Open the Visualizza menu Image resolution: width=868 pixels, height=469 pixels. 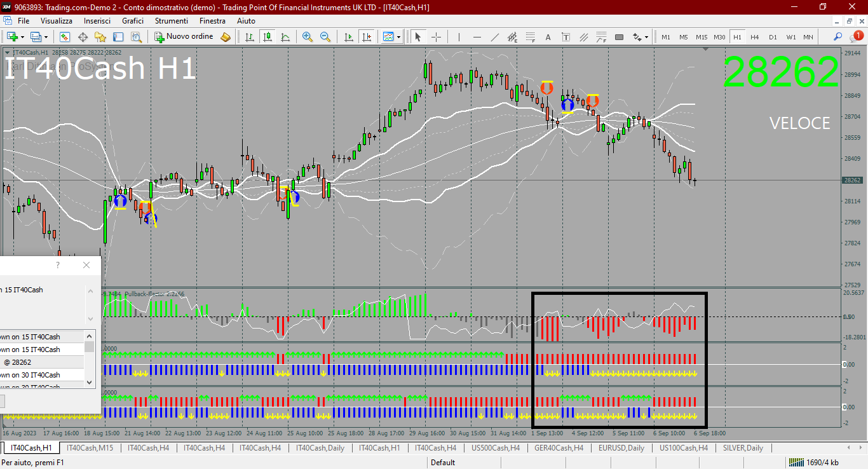point(57,21)
